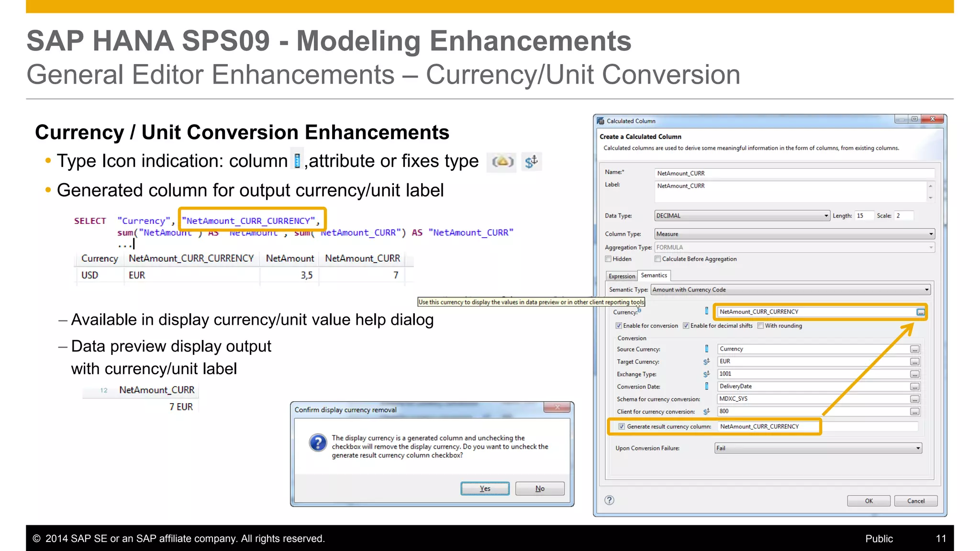Click the question icon in confirm dialog
Viewport: 980px width, 551px height.
pos(318,443)
